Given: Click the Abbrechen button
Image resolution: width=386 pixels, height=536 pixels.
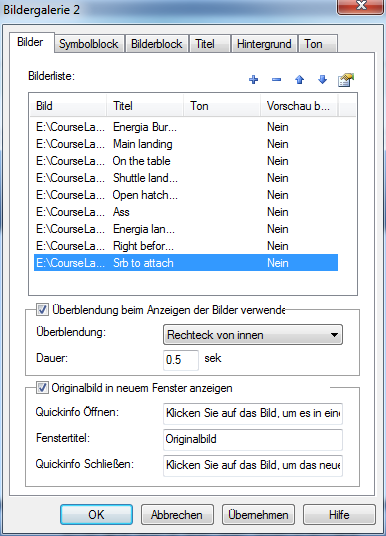Looking at the screenshot, I should pos(177,514).
